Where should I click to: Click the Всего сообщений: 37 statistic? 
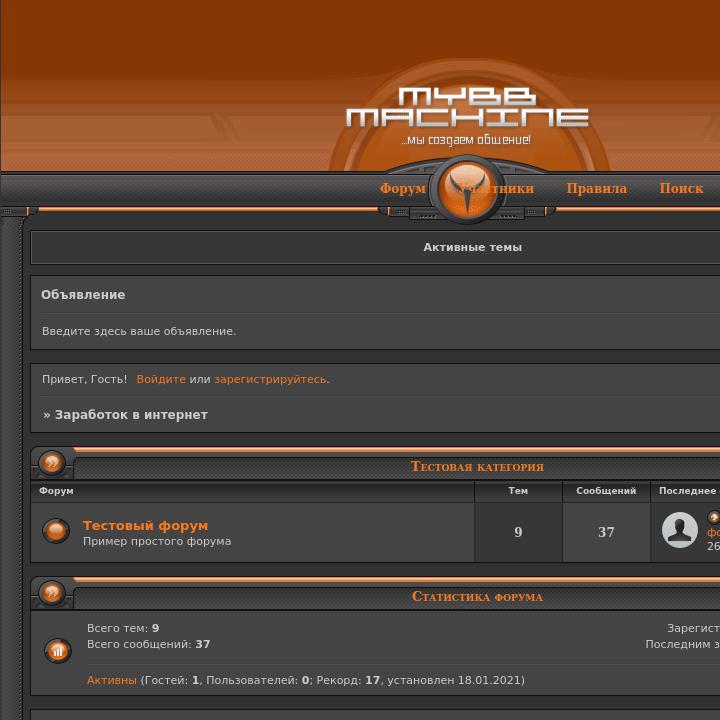point(149,644)
